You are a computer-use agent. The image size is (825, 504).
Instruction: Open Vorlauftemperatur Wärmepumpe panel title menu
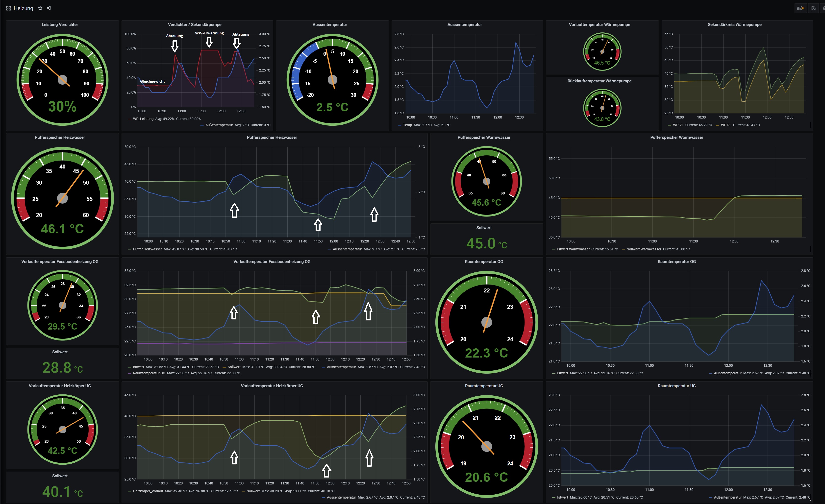[599, 24]
